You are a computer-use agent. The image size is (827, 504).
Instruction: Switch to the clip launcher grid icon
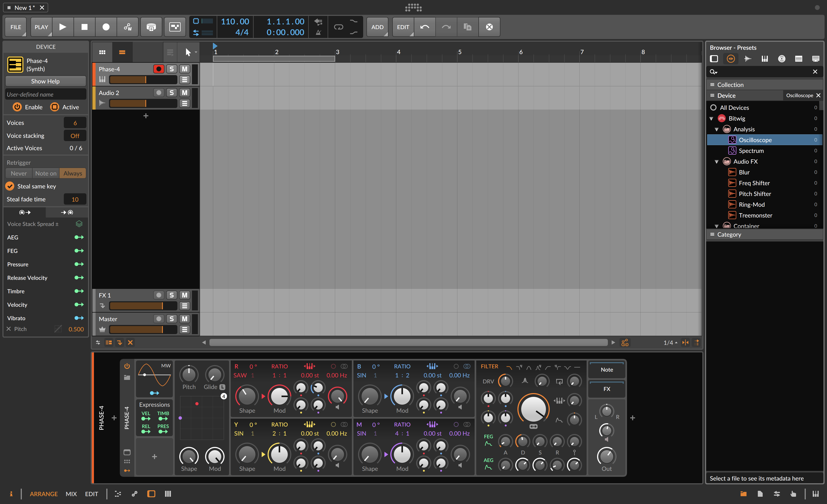[x=102, y=52]
